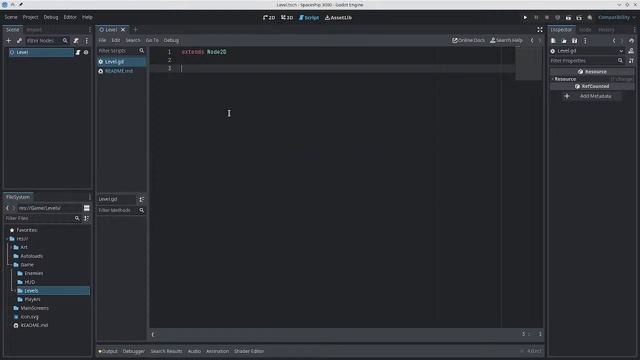This screenshot has width=640, height=360.
Task: Switch to the Script workspace
Action: [x=309, y=18]
